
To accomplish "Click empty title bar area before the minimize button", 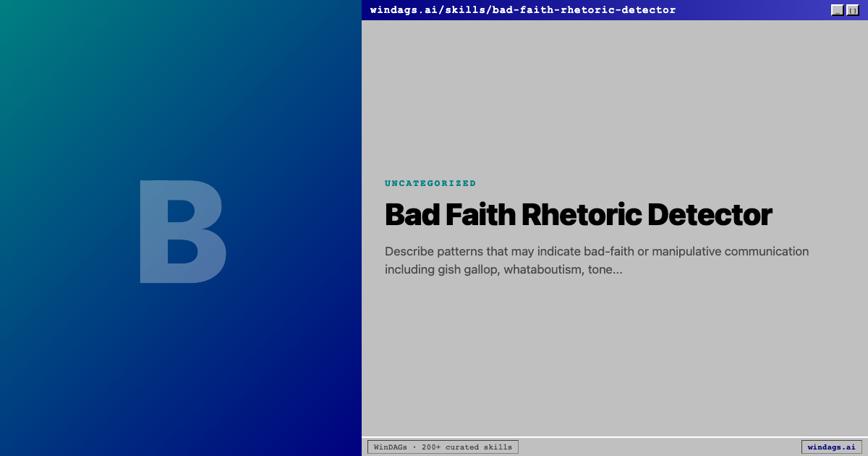I will coord(752,10).
